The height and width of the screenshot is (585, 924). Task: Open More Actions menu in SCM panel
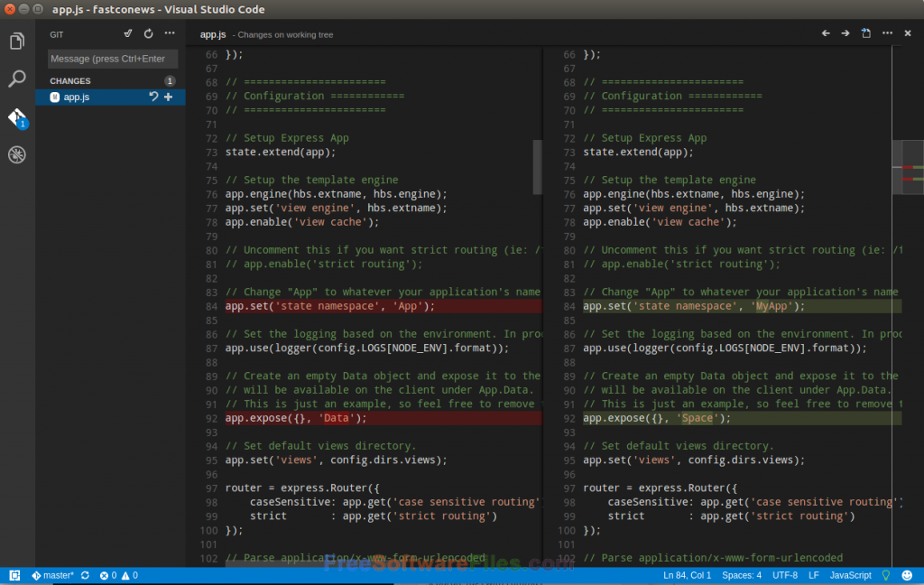point(169,34)
